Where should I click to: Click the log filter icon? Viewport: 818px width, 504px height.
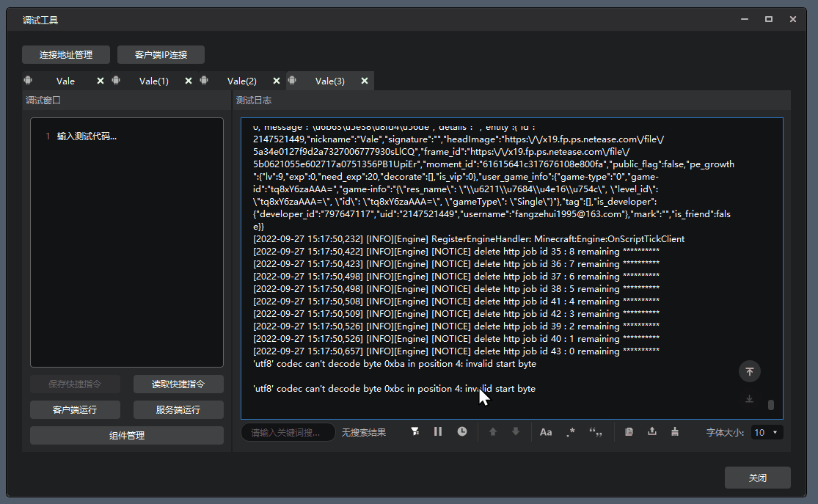point(415,432)
